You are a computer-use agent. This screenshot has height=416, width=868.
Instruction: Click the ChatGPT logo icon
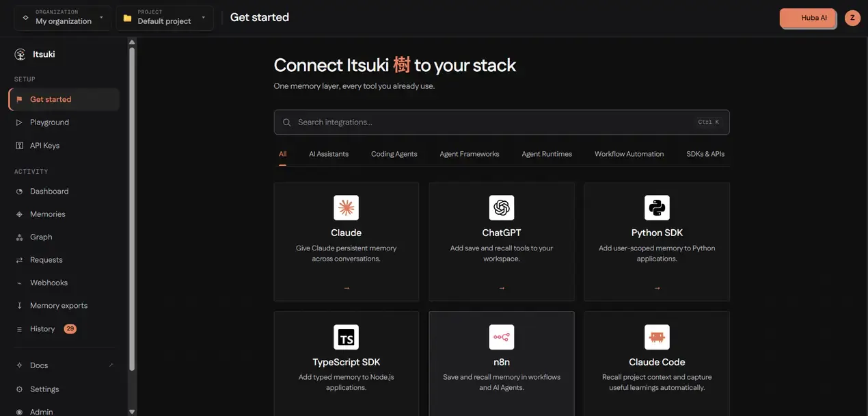pos(502,207)
